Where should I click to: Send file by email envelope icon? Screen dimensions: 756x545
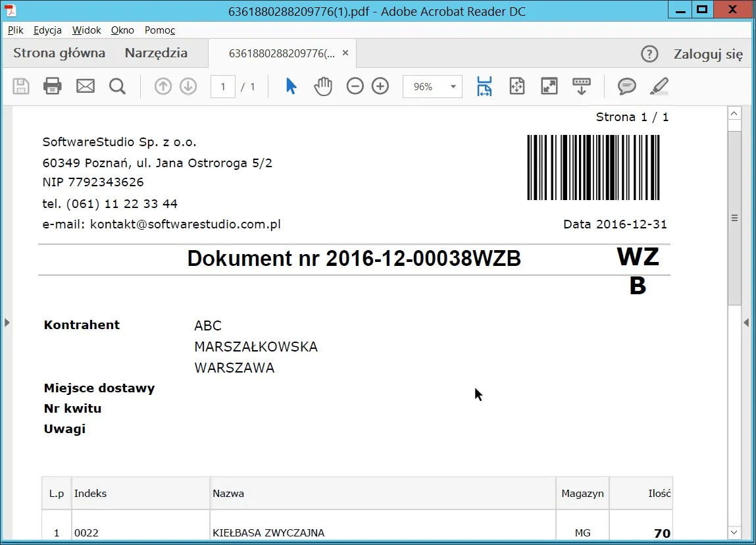pos(86,86)
